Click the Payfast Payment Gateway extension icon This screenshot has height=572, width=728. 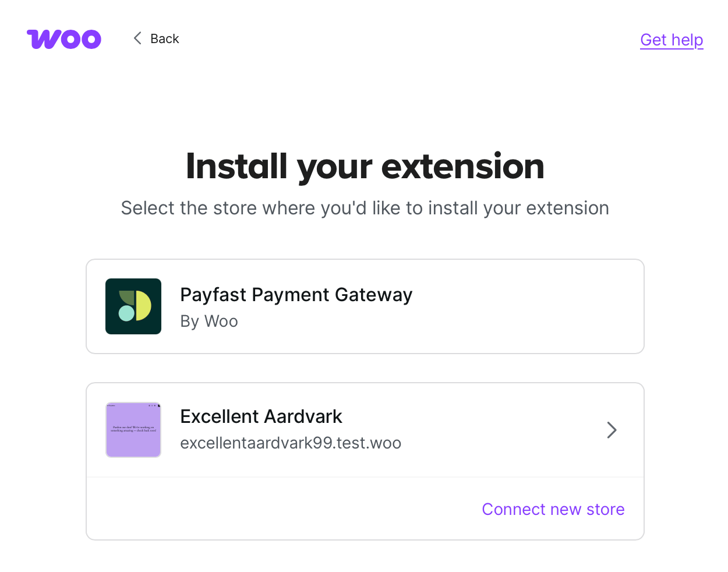point(133,306)
